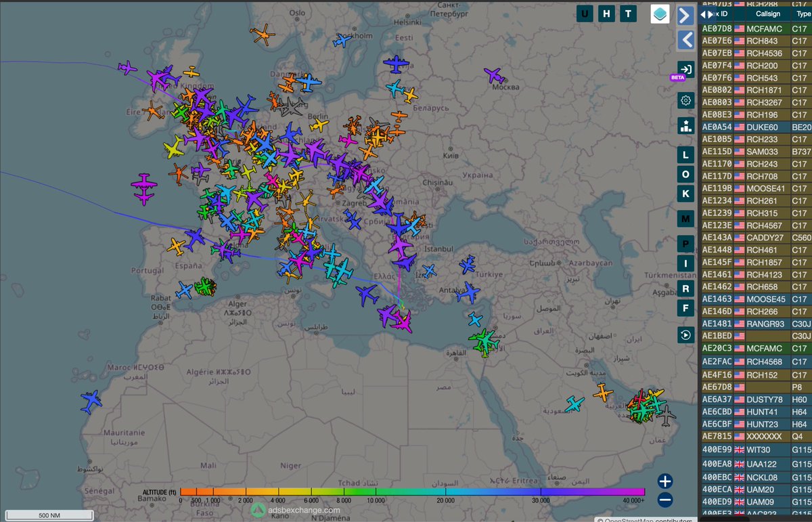The image size is (812, 522).
Task: Toggle the O map option
Action: (x=685, y=174)
